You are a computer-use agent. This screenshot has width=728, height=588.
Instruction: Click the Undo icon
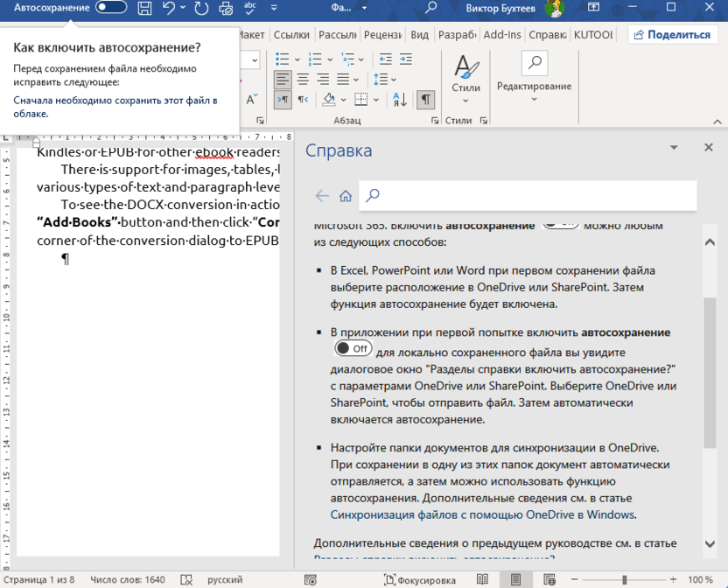(x=170, y=9)
